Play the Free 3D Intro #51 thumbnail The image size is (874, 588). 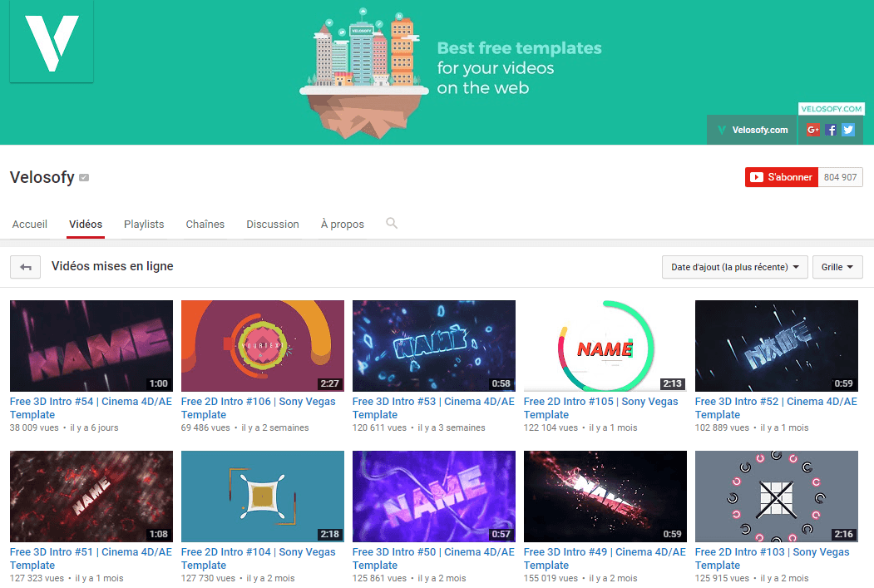tap(91, 496)
